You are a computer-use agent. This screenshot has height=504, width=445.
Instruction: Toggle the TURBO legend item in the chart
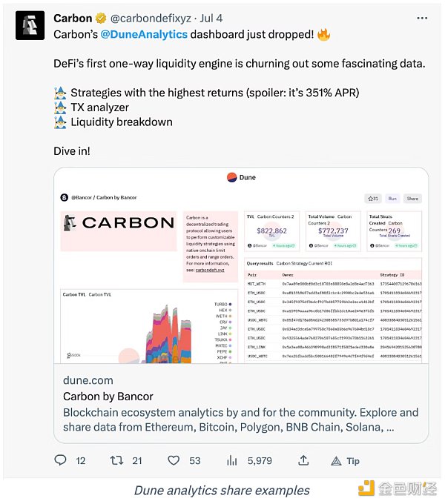222,304
